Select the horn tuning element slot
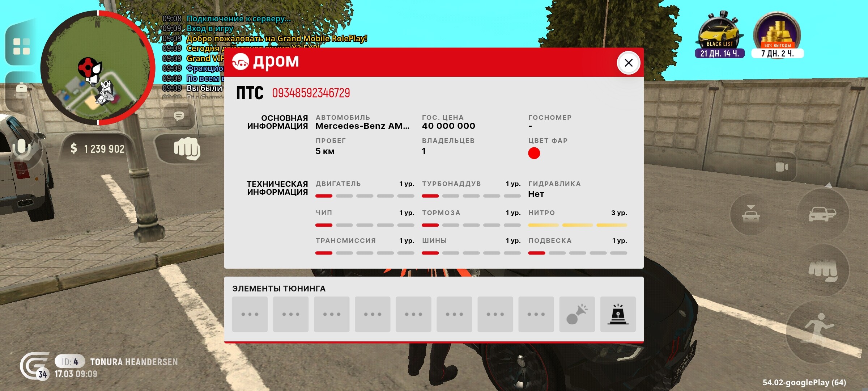The image size is (868, 391). tap(577, 314)
